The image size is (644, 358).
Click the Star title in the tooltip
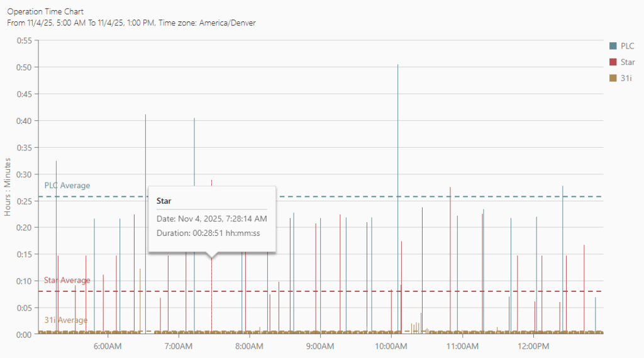click(164, 201)
